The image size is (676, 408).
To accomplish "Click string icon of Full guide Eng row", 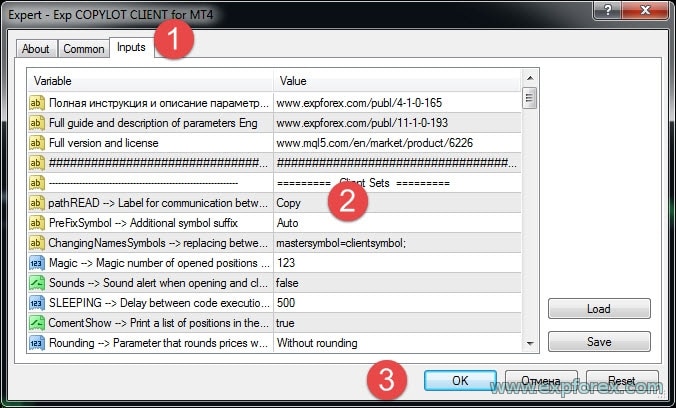I will [x=37, y=123].
